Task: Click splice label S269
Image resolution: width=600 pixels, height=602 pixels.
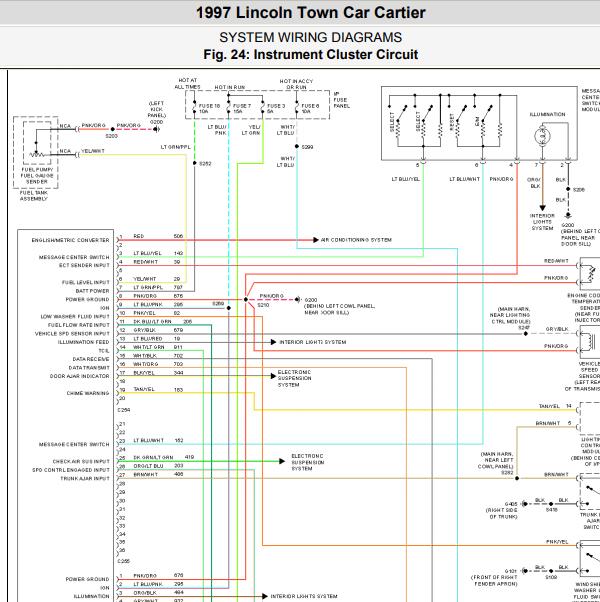Action: (x=218, y=304)
